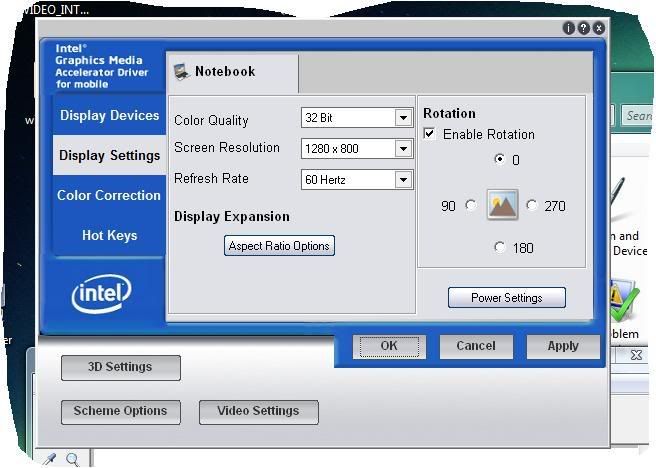This screenshot has width=656, height=468.
Task: Select the 0 degree rotation option
Action: pos(500,159)
